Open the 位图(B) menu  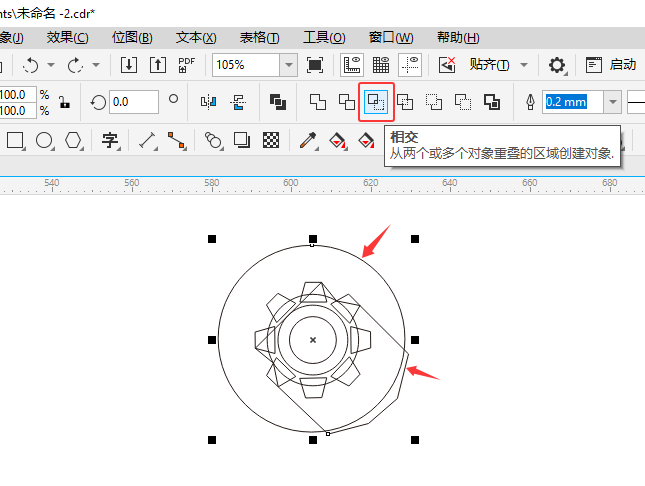pyautogui.click(x=132, y=38)
